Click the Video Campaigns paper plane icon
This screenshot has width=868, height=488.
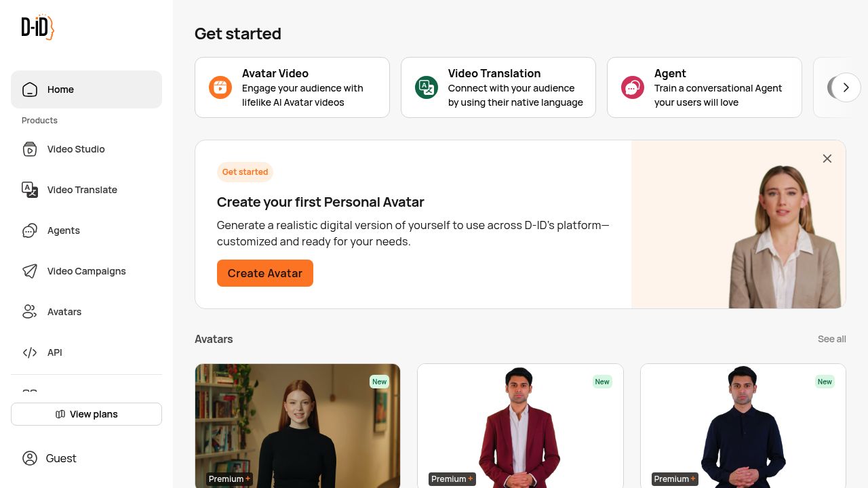[x=30, y=271]
